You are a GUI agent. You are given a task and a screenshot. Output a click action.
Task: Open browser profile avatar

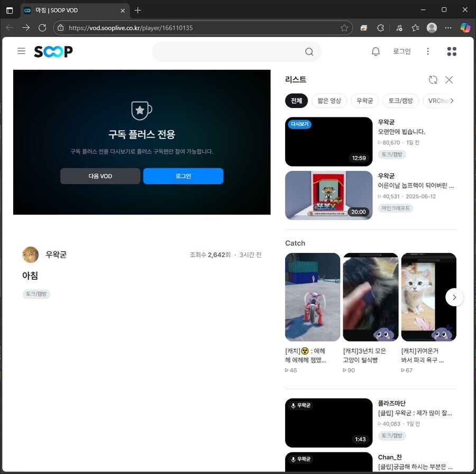pyautogui.click(x=432, y=28)
